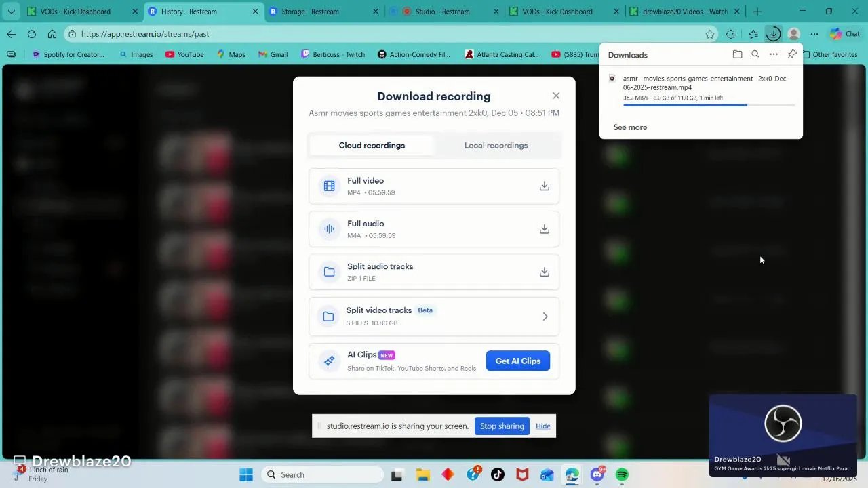
Task: Open the Berticuss - Twitch bookmark
Action: pos(333,54)
